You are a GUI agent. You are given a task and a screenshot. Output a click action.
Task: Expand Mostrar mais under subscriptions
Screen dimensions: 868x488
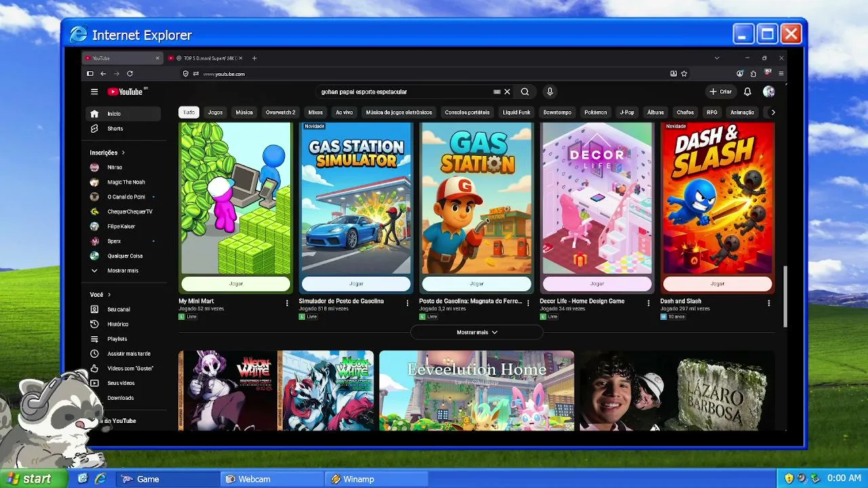(x=123, y=270)
